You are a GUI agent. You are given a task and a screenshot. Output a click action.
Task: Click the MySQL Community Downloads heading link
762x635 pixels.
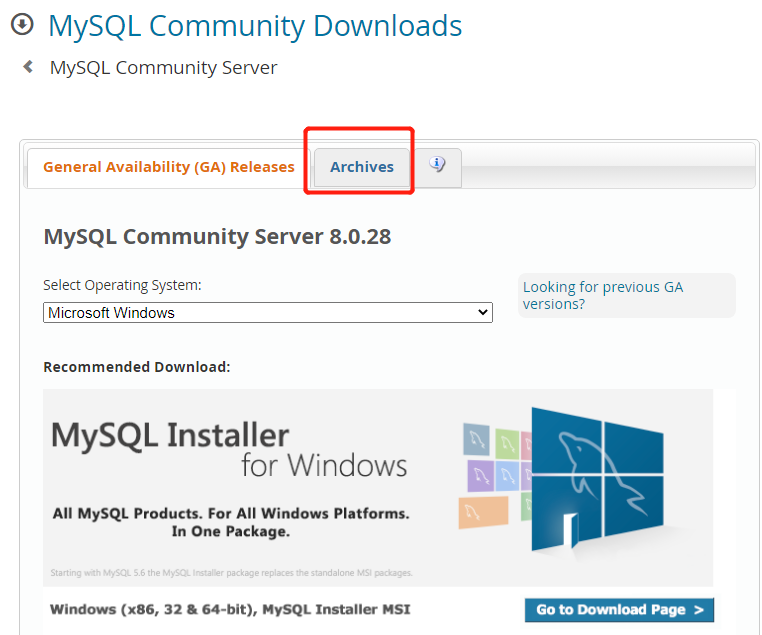point(255,25)
